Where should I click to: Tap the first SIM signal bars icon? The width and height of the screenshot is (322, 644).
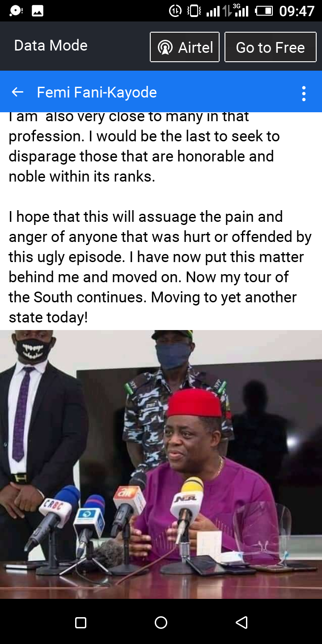pos(213,11)
